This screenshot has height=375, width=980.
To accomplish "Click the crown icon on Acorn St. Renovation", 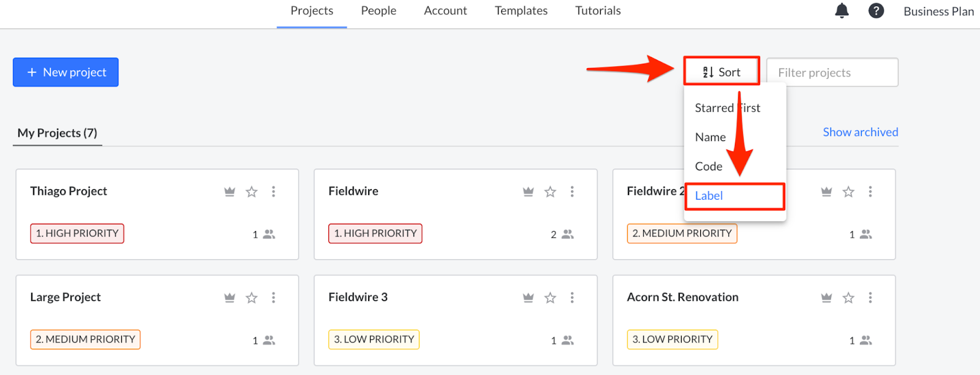I will 826,297.
